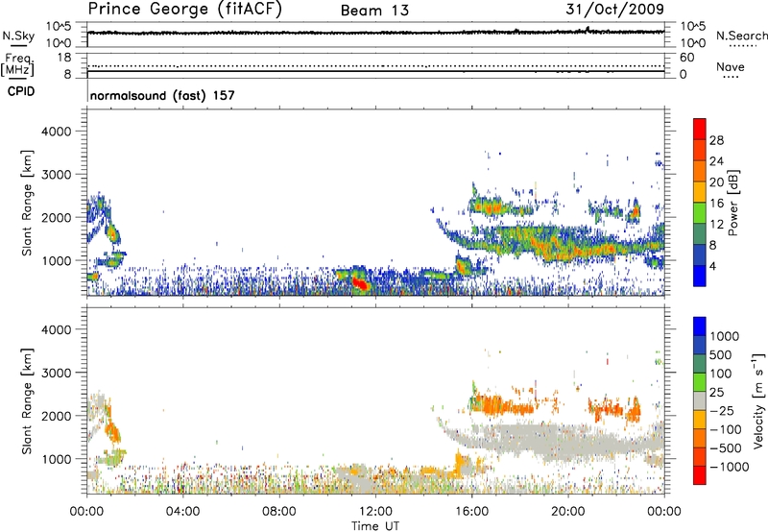Click the '12' Power color bar value
Viewport: 768px width, 532px height.
coord(716,225)
